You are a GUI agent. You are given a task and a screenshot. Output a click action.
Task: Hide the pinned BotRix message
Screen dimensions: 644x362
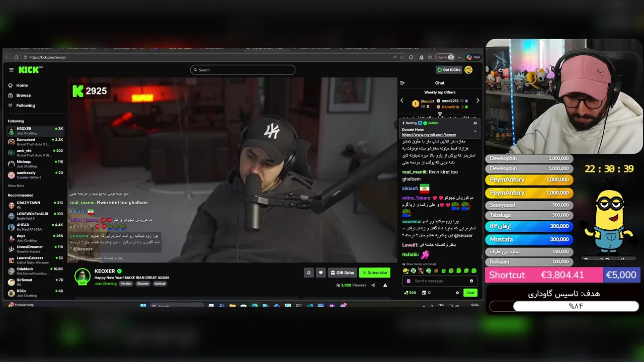coord(475,123)
